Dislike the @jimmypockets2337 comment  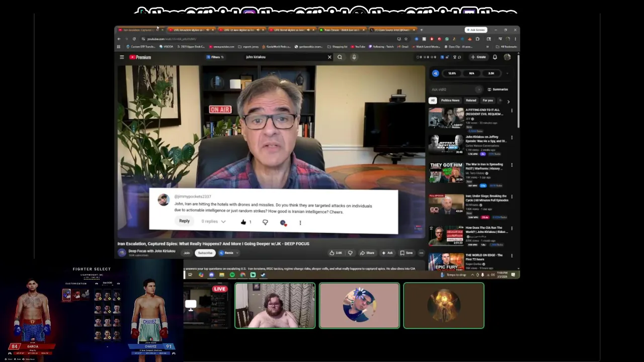265,222
